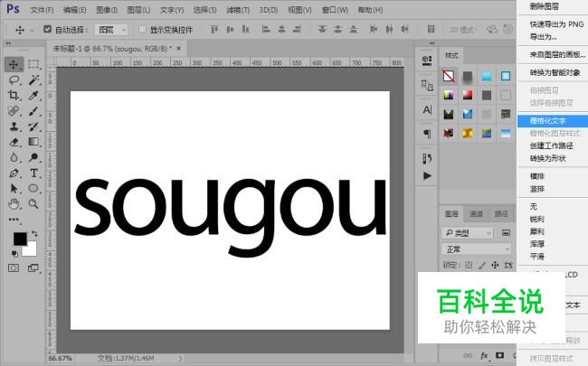Click the swap foreground/background colors arrow
The image size is (588, 366).
[34, 234]
